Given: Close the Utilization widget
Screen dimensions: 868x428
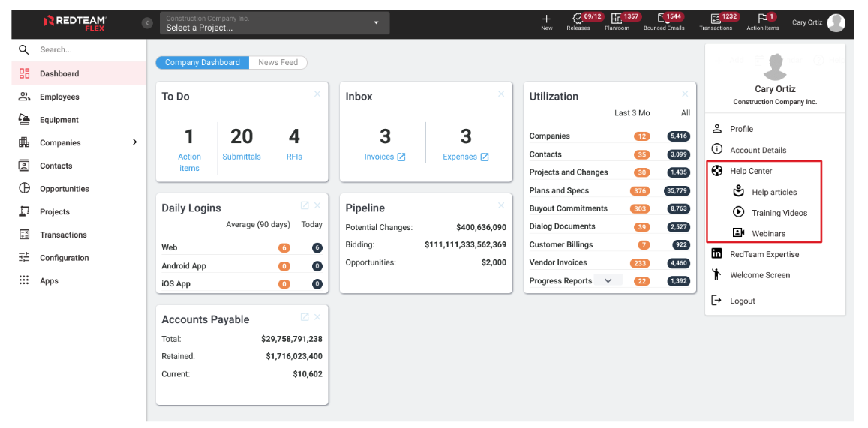Looking at the screenshot, I should pos(685,94).
